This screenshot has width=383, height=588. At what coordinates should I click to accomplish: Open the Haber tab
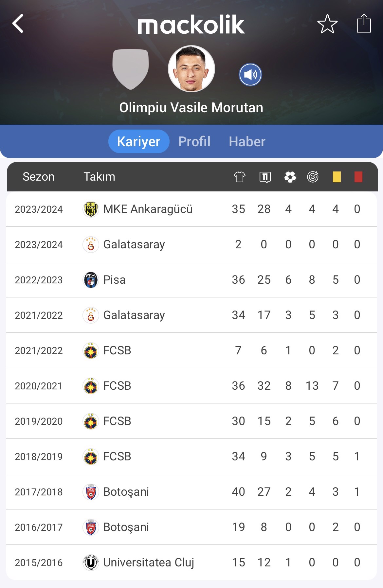[x=247, y=141]
